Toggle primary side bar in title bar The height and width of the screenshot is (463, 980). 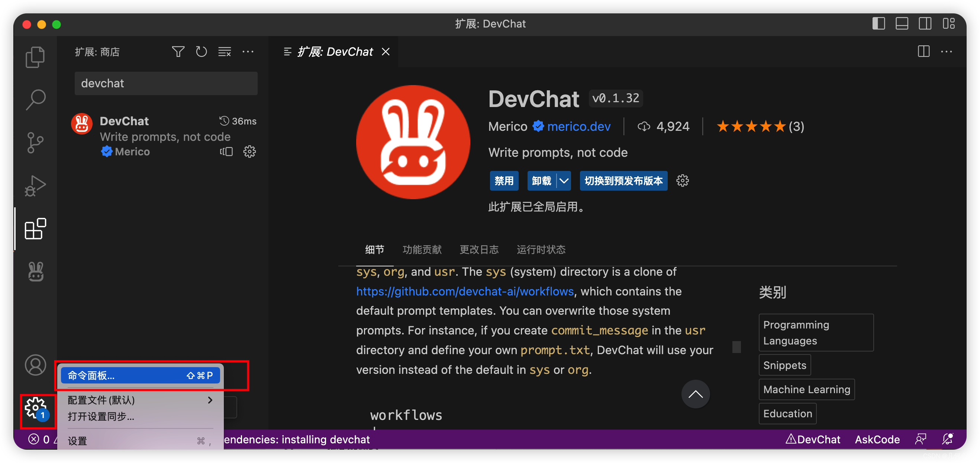point(879,23)
